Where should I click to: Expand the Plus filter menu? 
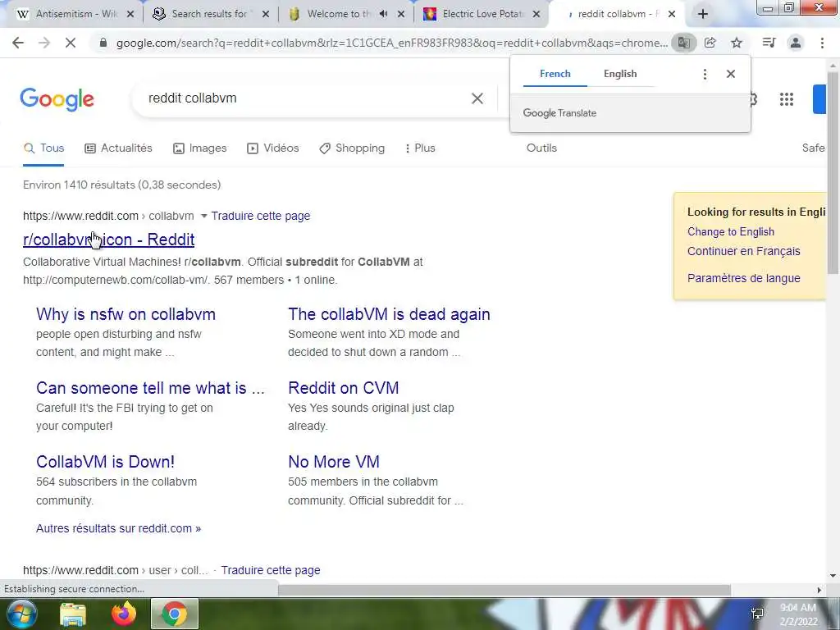(x=421, y=148)
